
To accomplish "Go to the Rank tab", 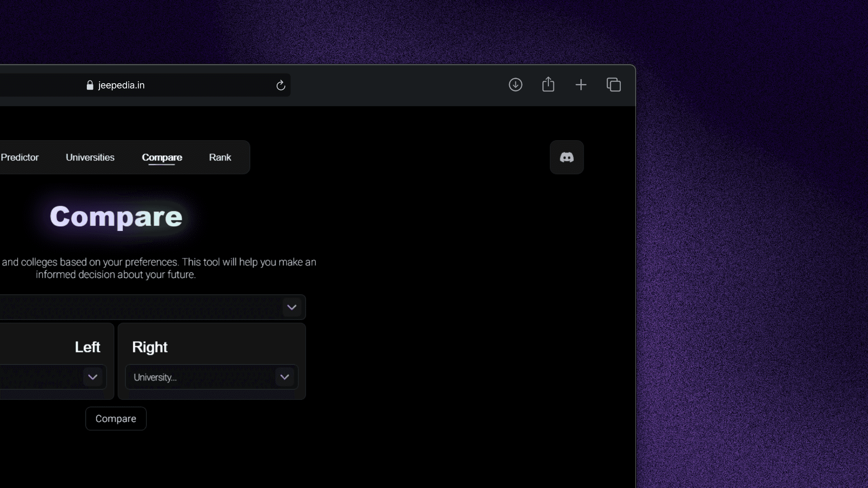I will point(220,157).
